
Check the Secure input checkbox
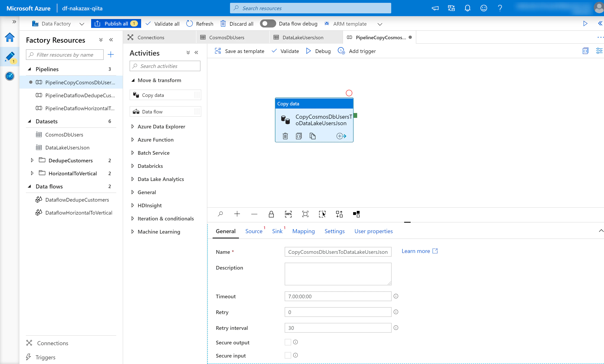[x=288, y=355]
